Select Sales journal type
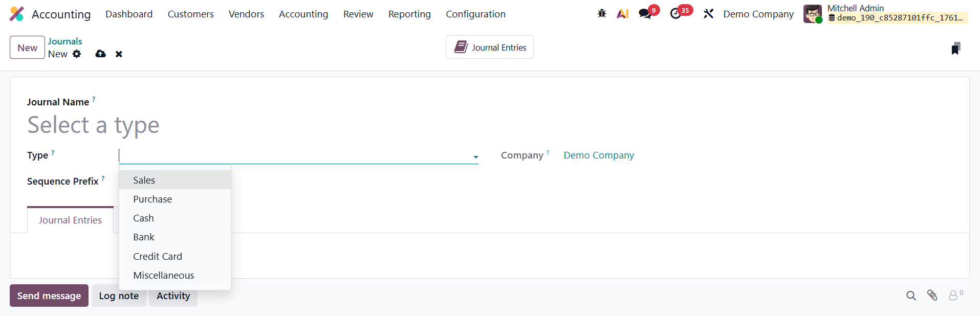 click(x=175, y=180)
